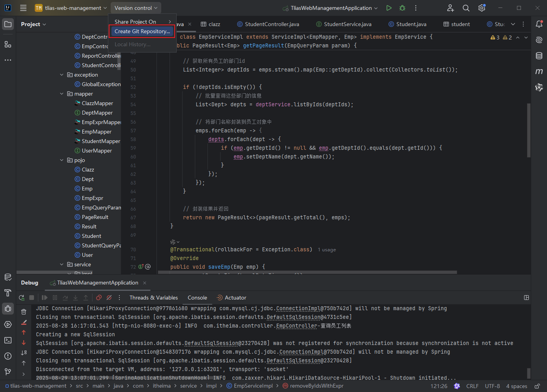Open the Terminal tool window
The width and height of the screenshot is (547, 392).
[8, 340]
